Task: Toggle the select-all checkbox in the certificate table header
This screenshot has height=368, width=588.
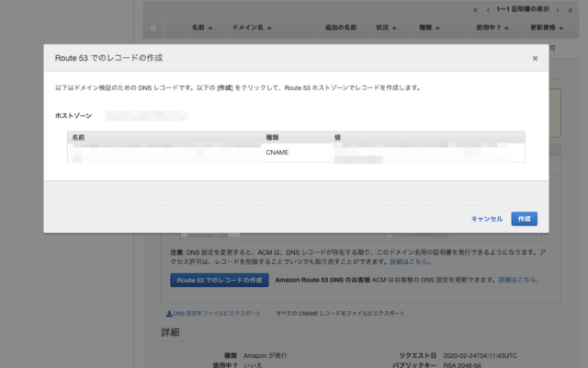Action: (x=153, y=28)
